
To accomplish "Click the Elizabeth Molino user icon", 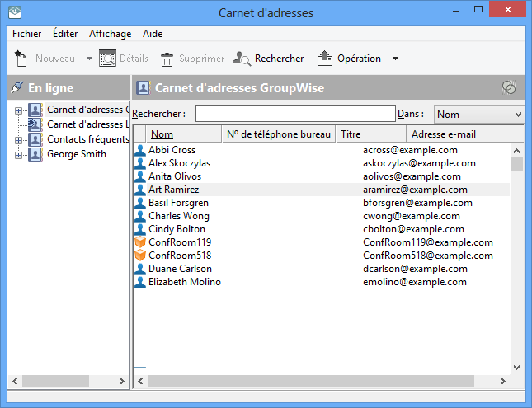I will [140, 282].
